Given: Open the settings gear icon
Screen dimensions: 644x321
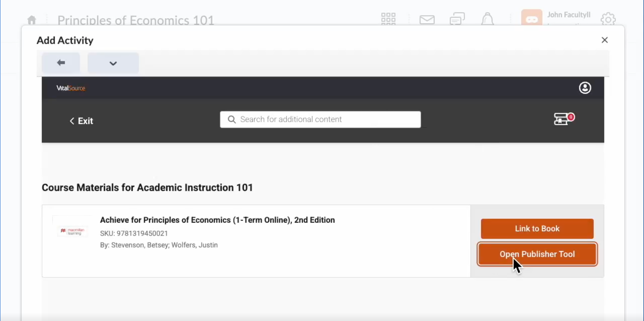Looking at the screenshot, I should click(608, 19).
